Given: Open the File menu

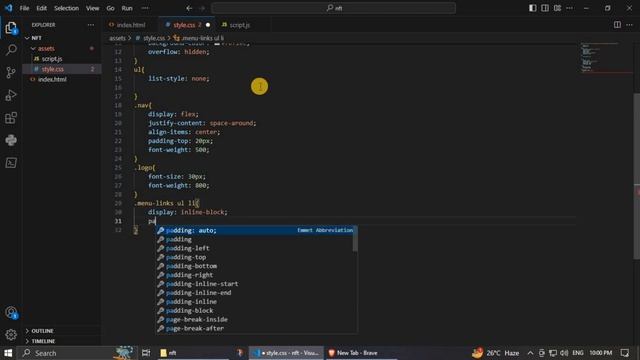Looking at the screenshot, I should [24, 8].
